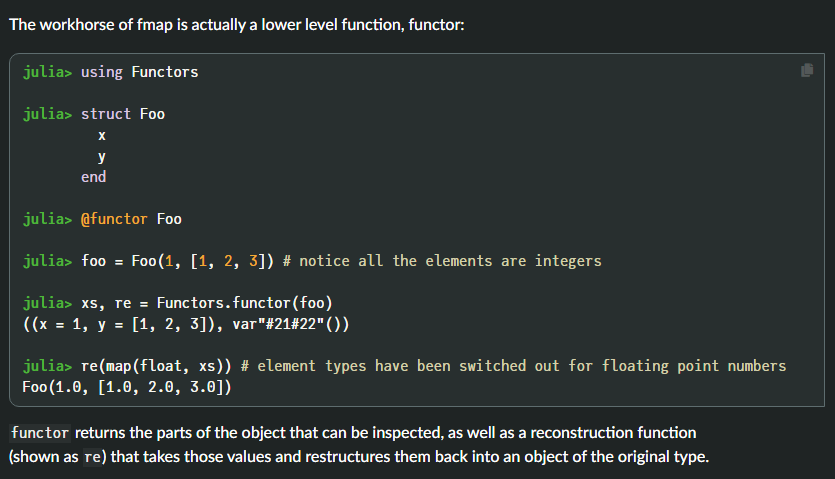The height and width of the screenshot is (479, 835).
Task: Click the "Functors.functor(foo)" call
Action: click(244, 302)
